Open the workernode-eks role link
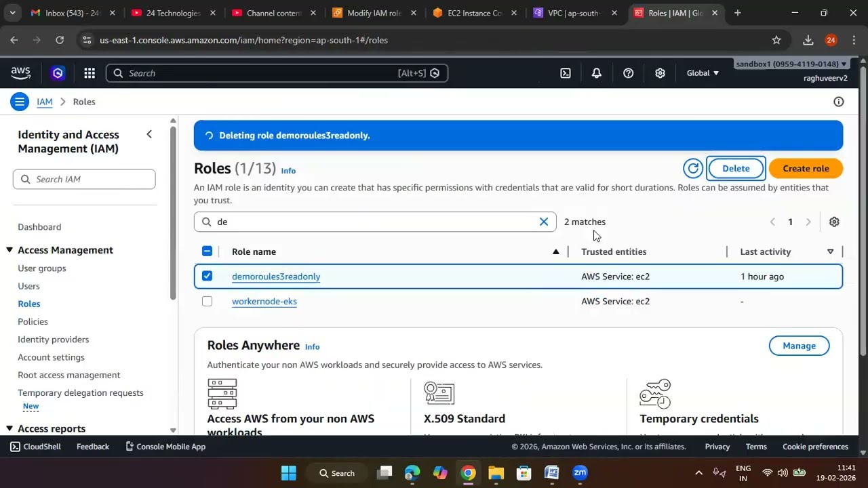Image resolution: width=868 pixels, height=488 pixels. (264, 301)
